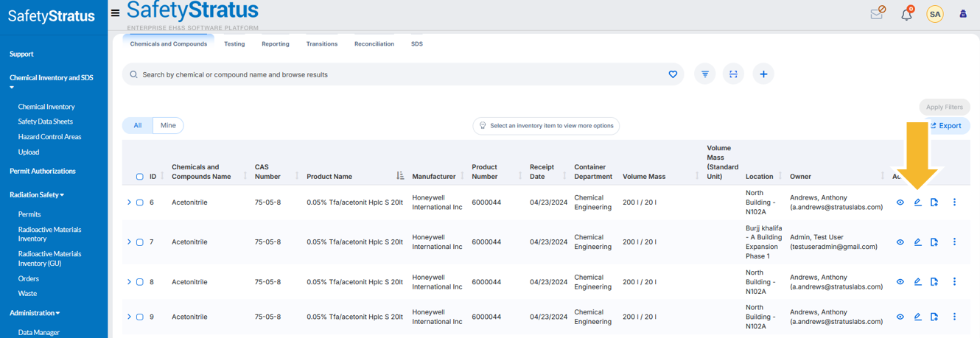Open more actions menu for row ID 8
This screenshot has height=338, width=980.
point(954,282)
